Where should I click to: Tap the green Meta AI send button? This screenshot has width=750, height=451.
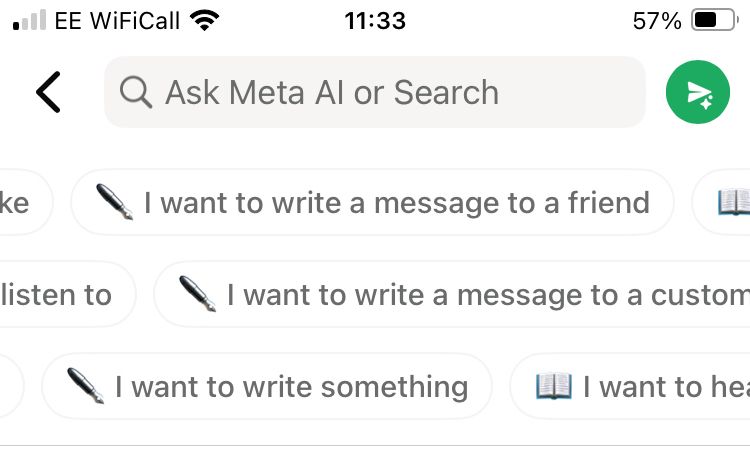(x=697, y=92)
